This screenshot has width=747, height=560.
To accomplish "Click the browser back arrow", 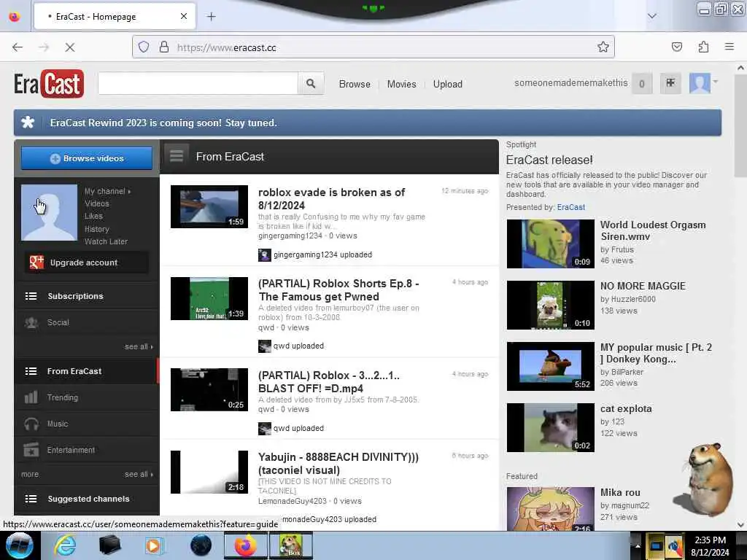I will coord(18,47).
